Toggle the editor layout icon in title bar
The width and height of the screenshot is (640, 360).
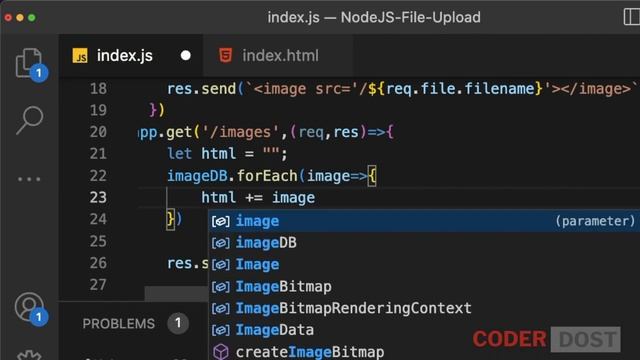(x=631, y=17)
